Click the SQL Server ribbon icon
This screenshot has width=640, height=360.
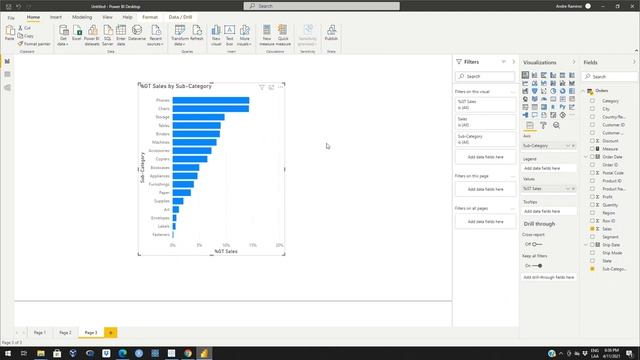tap(107, 35)
